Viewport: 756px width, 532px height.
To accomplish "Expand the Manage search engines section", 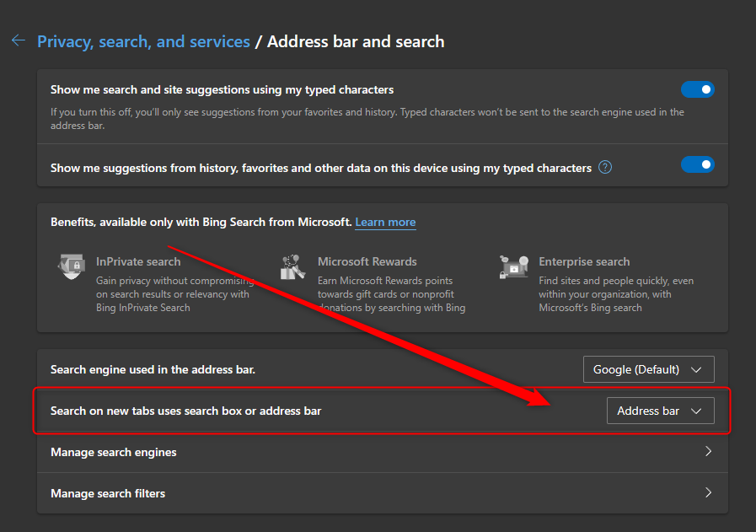I will [381, 452].
